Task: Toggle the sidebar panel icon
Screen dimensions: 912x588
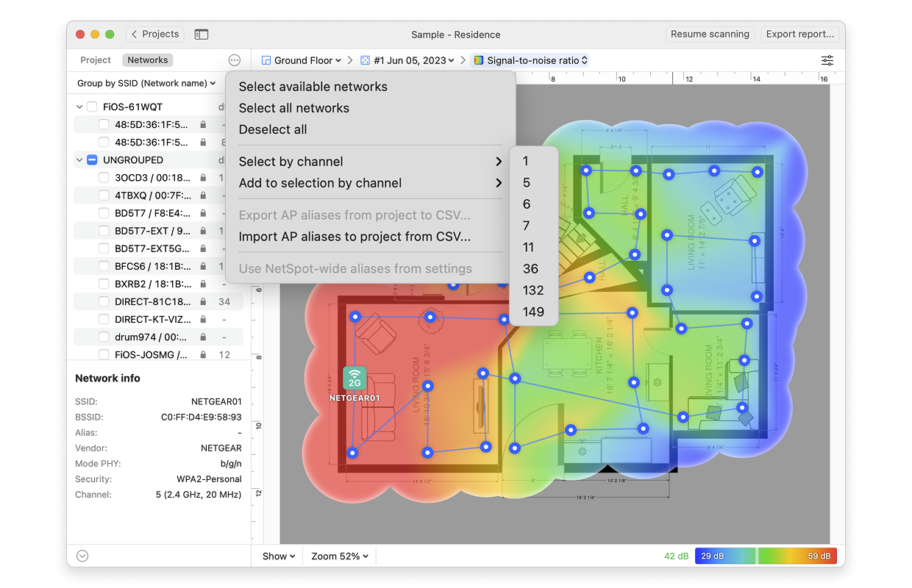Action: [x=202, y=35]
